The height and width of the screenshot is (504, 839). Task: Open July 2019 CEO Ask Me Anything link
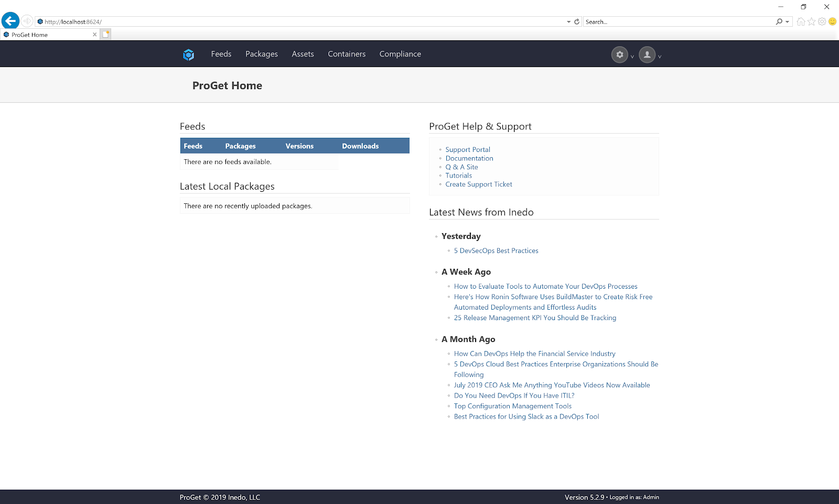point(552,385)
